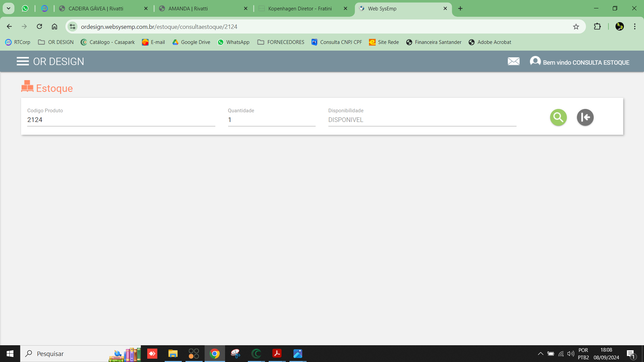Open the volume control in system tray

tap(570, 354)
